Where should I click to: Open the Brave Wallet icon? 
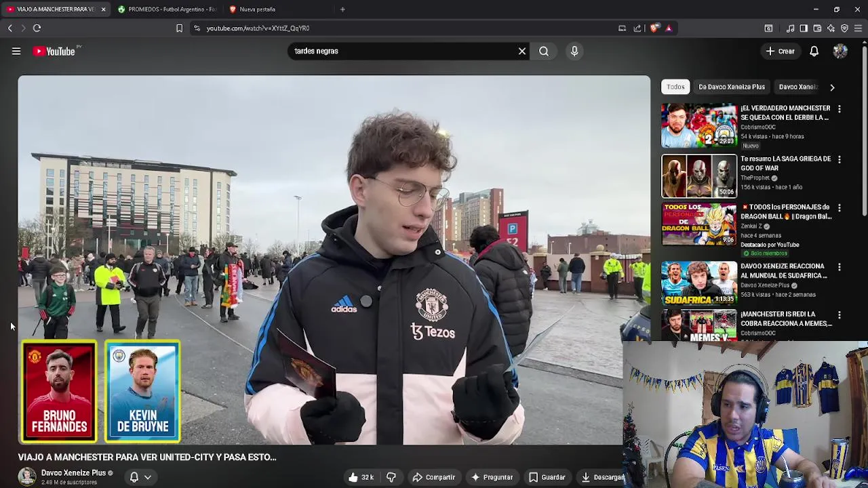(817, 28)
